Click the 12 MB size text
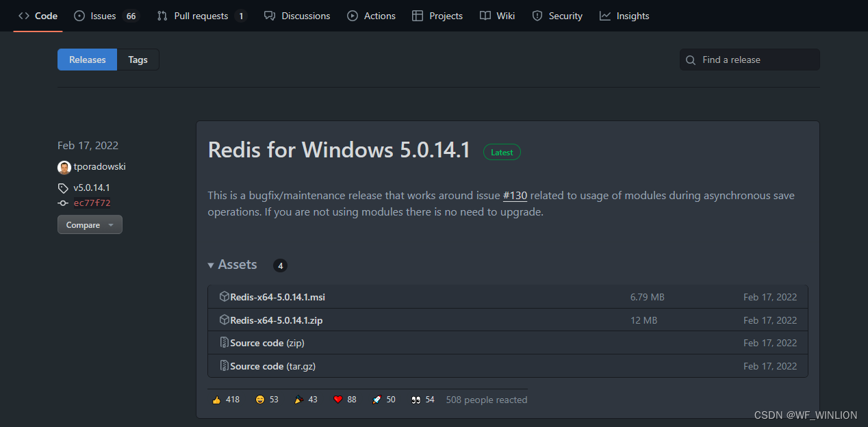 click(x=643, y=320)
